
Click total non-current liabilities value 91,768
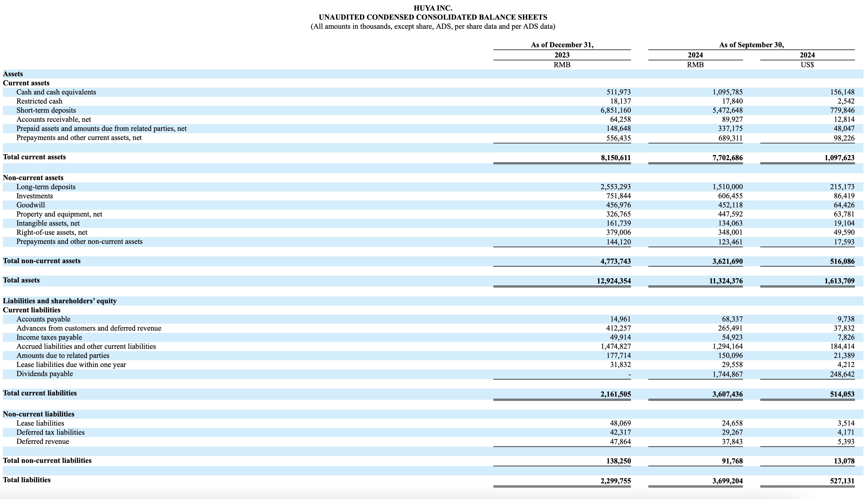tap(732, 461)
